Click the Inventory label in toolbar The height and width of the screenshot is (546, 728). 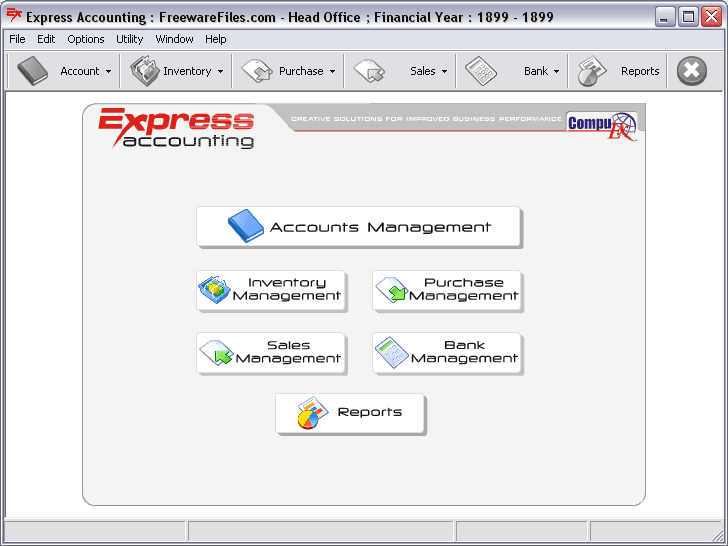[187, 71]
